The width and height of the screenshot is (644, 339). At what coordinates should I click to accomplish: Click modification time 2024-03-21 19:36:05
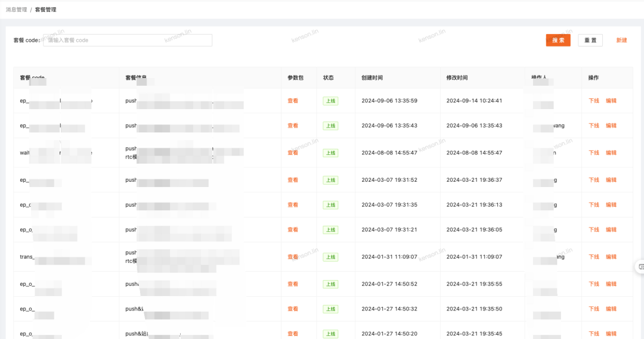pos(475,230)
